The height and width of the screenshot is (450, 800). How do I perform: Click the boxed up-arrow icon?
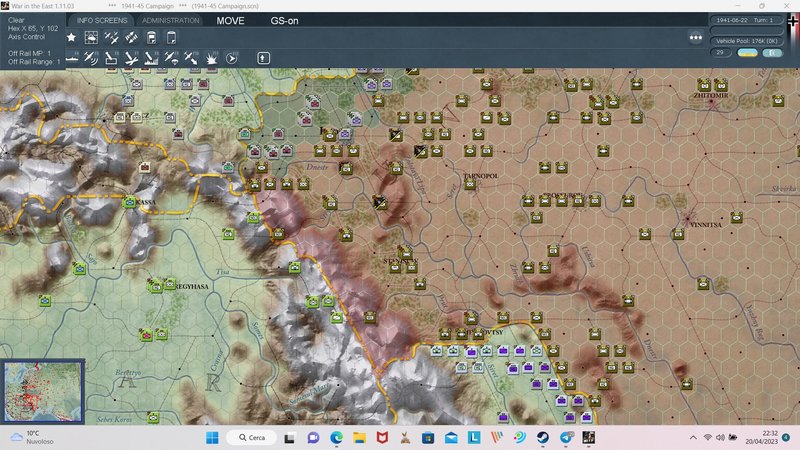263,58
